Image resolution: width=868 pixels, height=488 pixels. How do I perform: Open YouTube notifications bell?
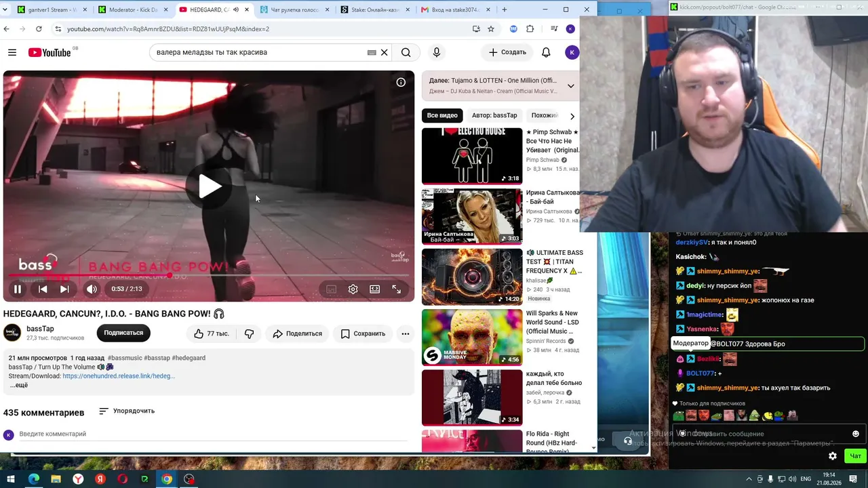(x=546, y=52)
